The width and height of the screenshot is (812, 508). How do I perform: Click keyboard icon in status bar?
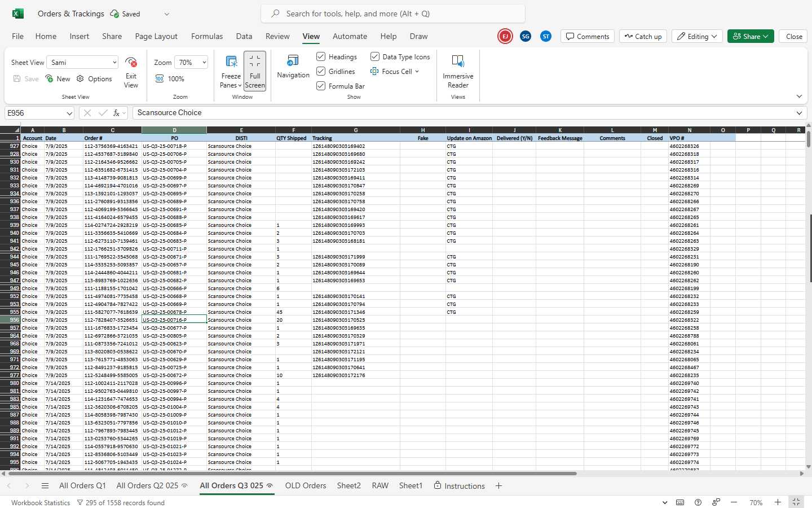(x=680, y=502)
